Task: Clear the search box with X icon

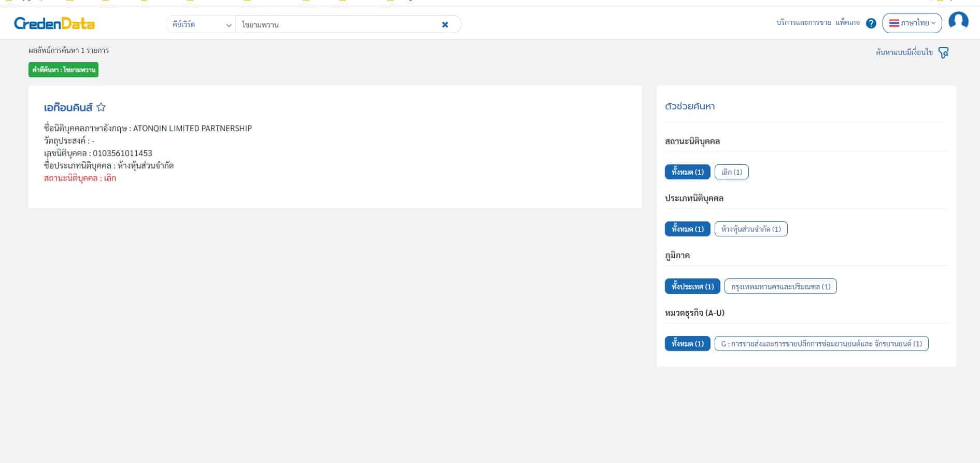Action: click(x=445, y=24)
